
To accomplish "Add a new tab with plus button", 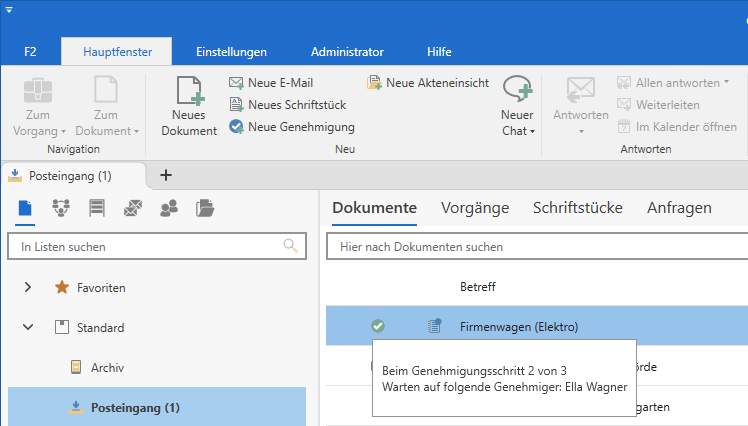I will (166, 175).
